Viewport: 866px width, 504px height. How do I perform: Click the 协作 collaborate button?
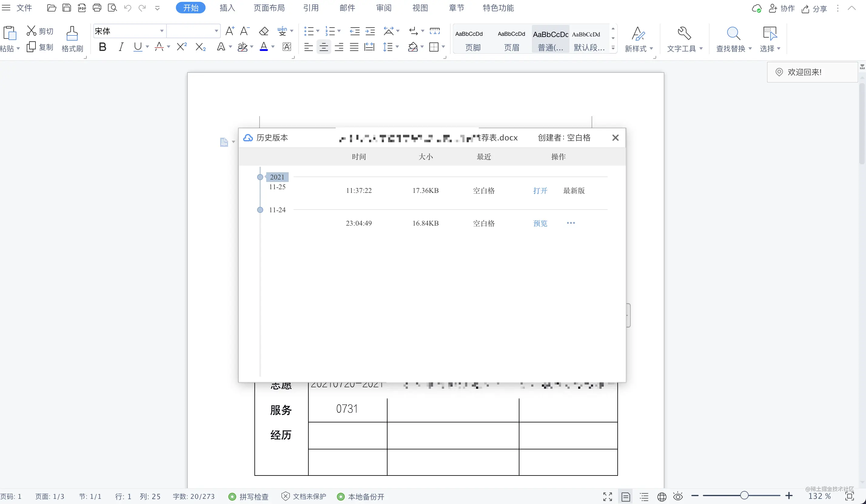coord(782,8)
